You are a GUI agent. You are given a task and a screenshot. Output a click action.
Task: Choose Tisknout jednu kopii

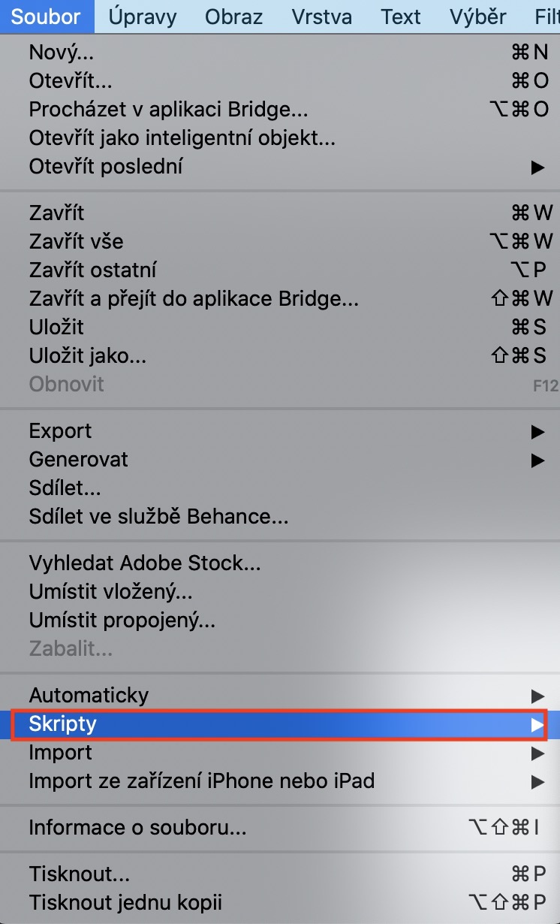click(x=125, y=903)
